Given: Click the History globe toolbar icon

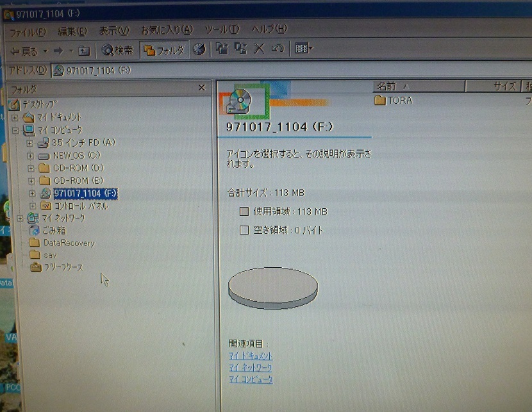Looking at the screenshot, I should point(201,49).
